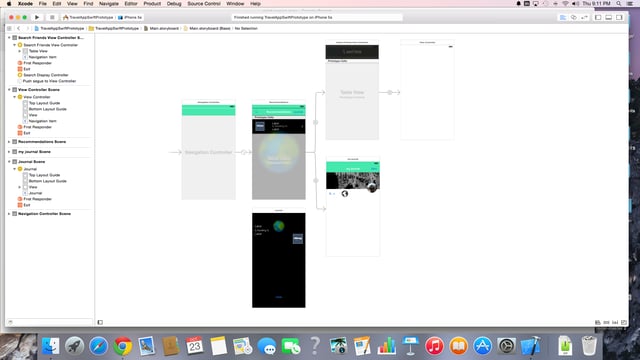Viewport: 640px width, 360px height.
Task: Open the Edit menu
Action: click(57, 4)
